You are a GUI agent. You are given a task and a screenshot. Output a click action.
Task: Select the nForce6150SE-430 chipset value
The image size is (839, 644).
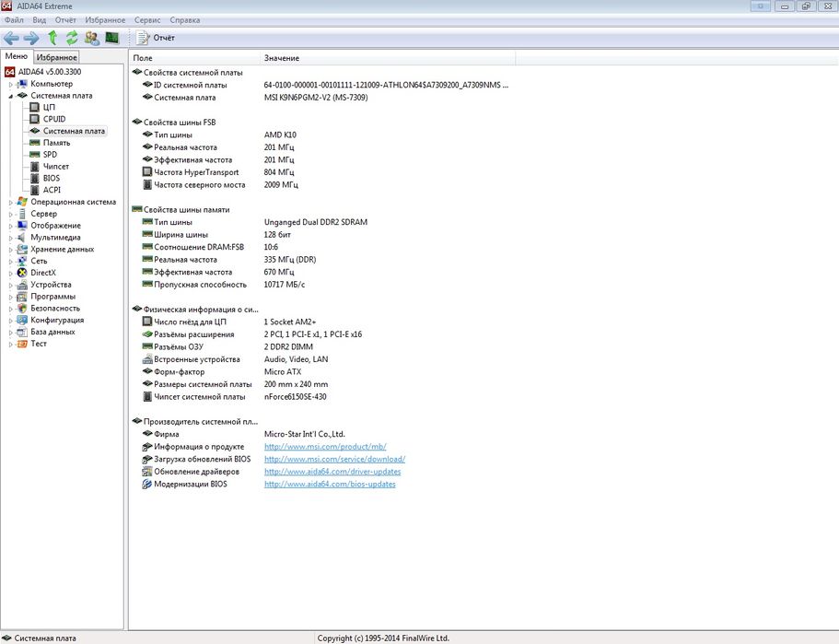[295, 397]
